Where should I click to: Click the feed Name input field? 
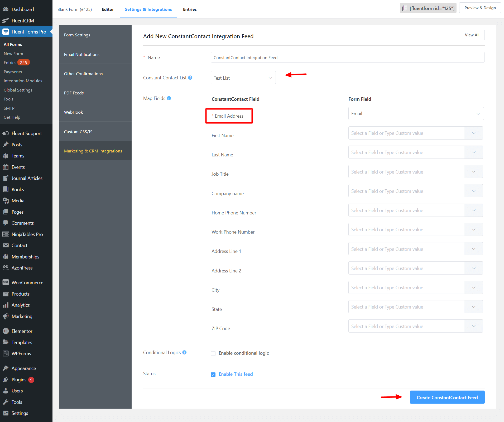click(x=347, y=57)
